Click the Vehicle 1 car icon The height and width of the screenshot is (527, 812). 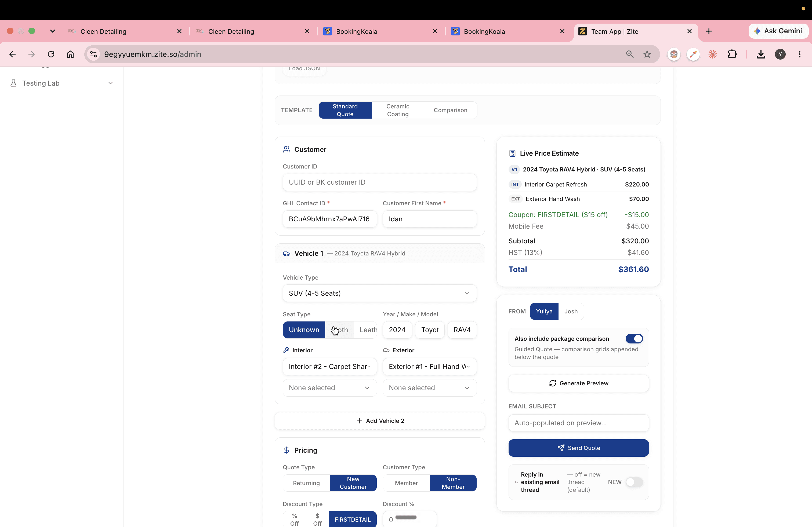[287, 254]
